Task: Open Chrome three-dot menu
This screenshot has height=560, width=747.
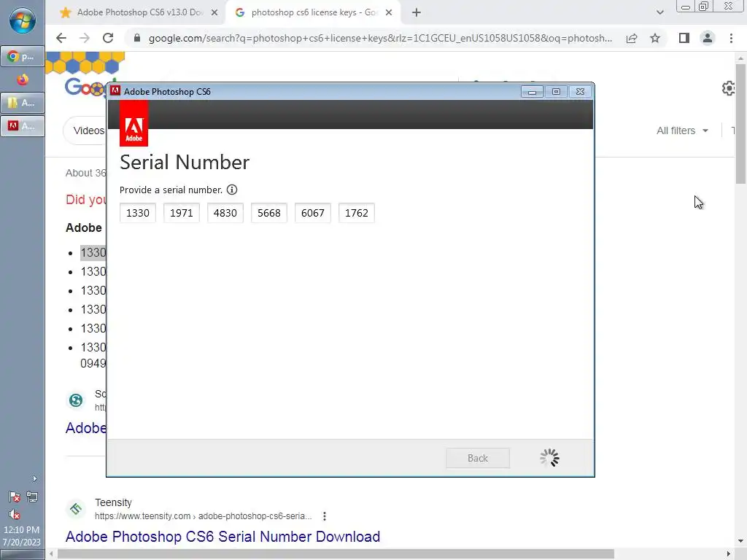Action: tap(731, 38)
